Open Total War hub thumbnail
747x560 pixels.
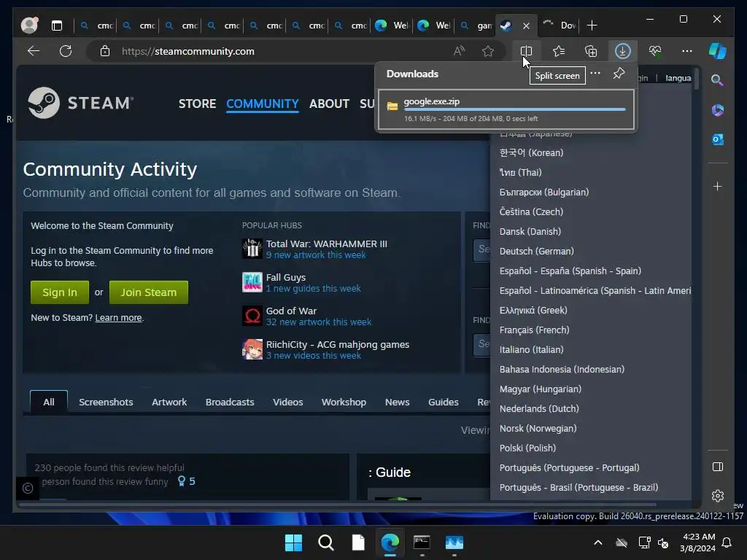[x=252, y=249]
